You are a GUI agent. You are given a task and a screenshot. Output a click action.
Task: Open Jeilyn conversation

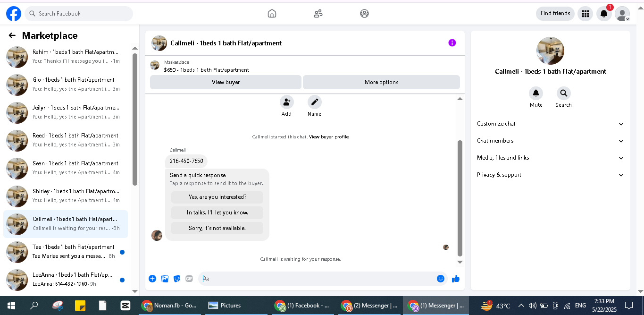(x=66, y=112)
